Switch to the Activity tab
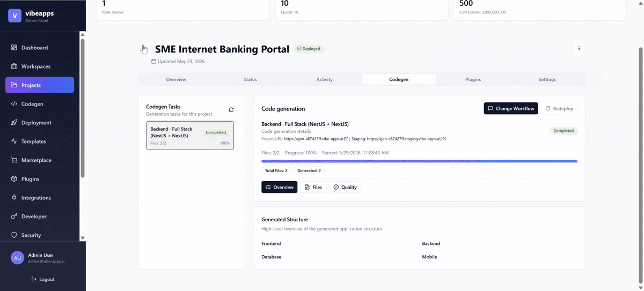The image size is (644, 291). pos(325,79)
